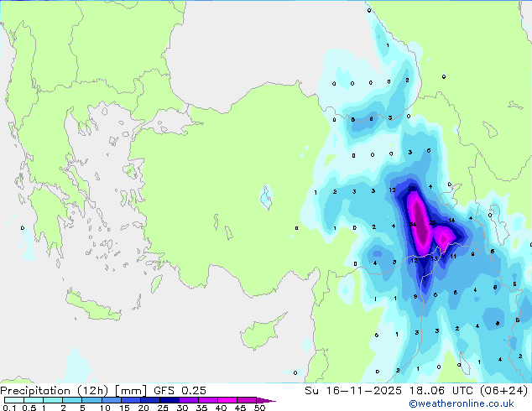Click the legend label "35"
Screen dimensions: 532x411
click(201, 408)
